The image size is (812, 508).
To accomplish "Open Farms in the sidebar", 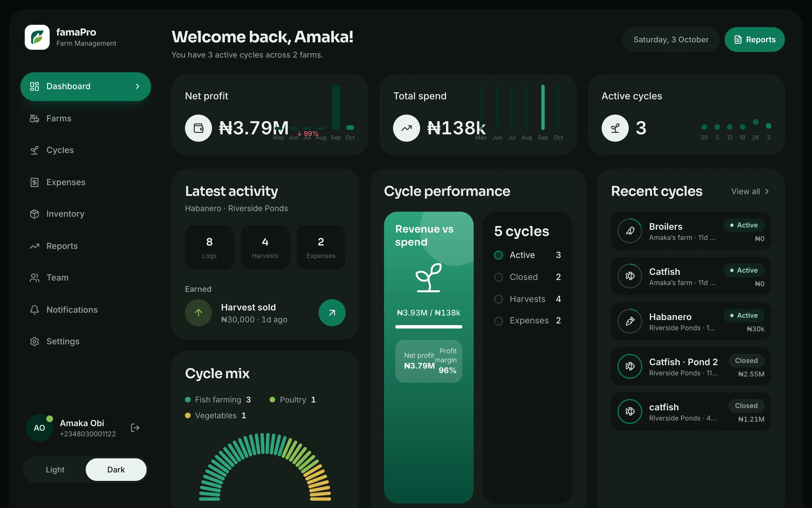I will pyautogui.click(x=85, y=118).
